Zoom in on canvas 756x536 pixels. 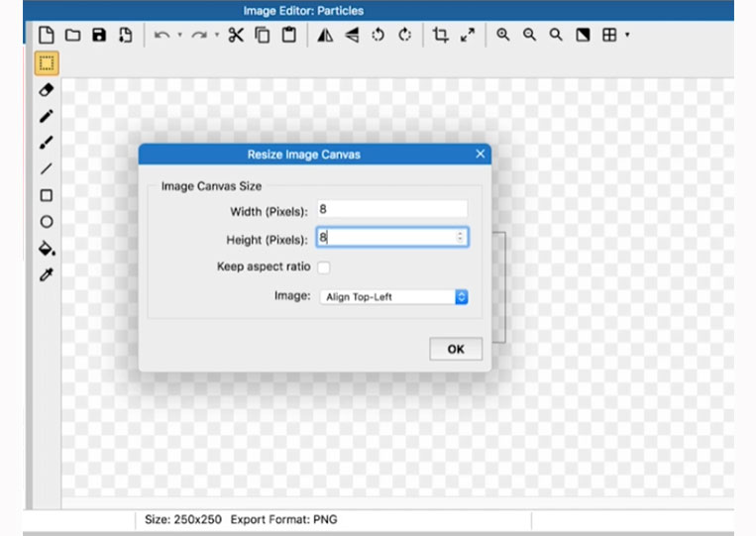pos(503,35)
